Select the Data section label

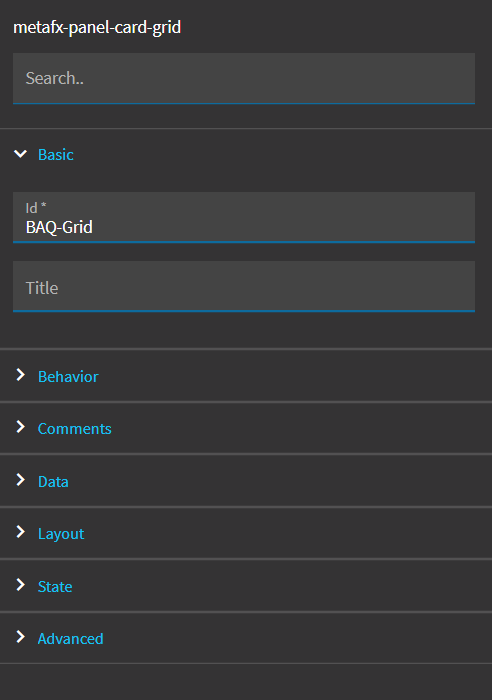[x=53, y=481]
